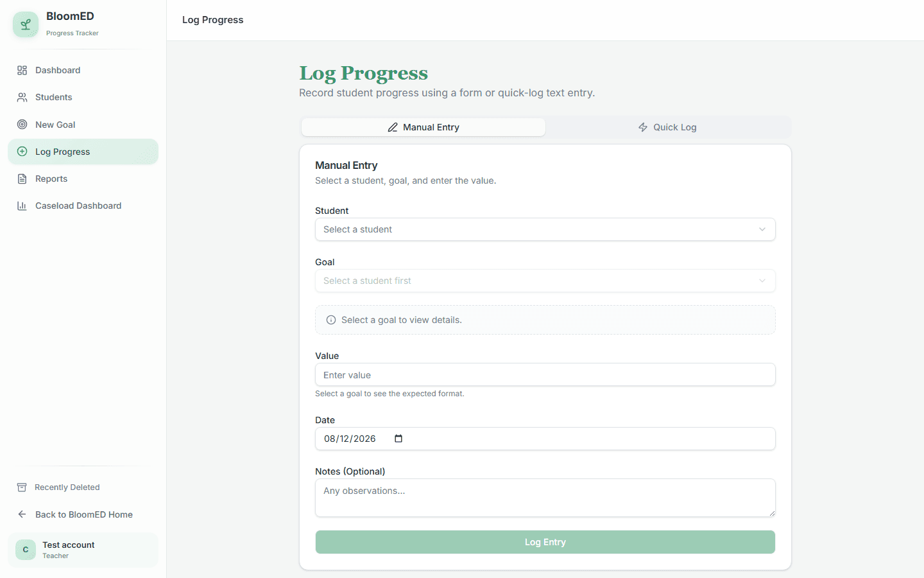Open Caseload Dashboard from sidebar
The width and height of the screenshot is (924, 578).
pyautogui.click(x=83, y=206)
